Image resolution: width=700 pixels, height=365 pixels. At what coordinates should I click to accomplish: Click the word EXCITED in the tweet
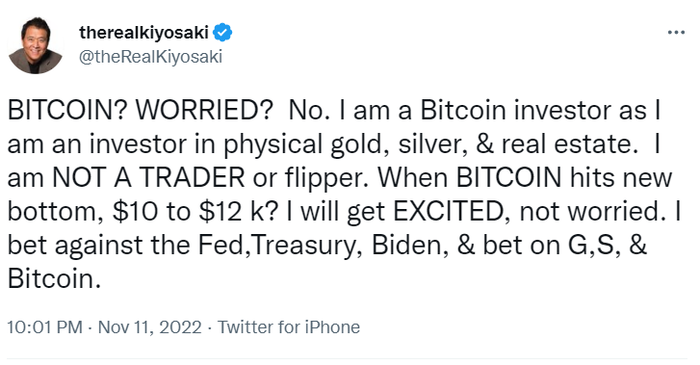pos(448,211)
